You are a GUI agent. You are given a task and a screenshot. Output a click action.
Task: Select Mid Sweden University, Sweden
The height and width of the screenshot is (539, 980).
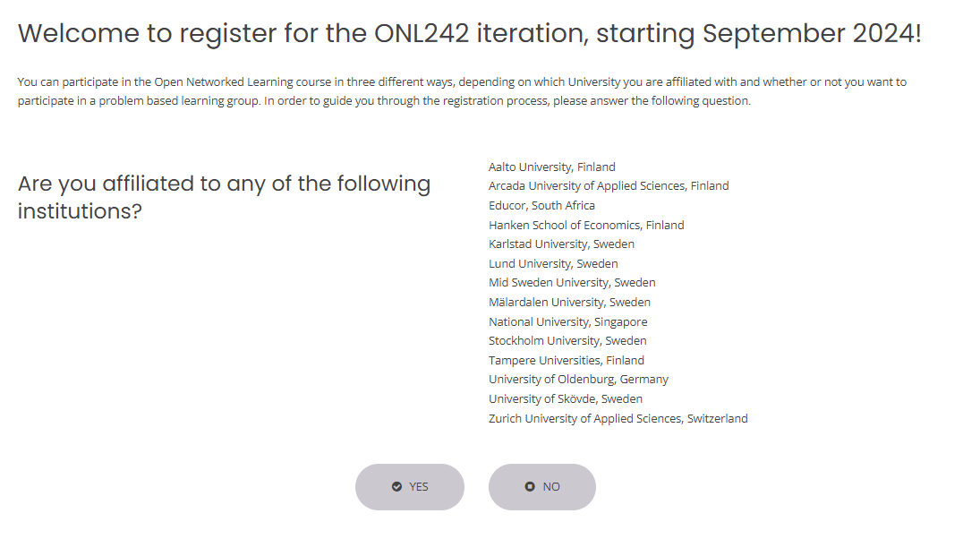click(x=572, y=282)
